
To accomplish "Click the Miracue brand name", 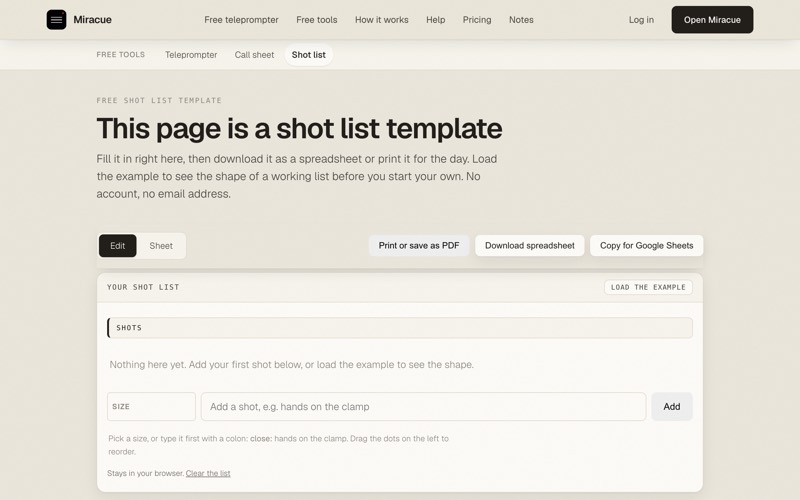I will coord(92,20).
